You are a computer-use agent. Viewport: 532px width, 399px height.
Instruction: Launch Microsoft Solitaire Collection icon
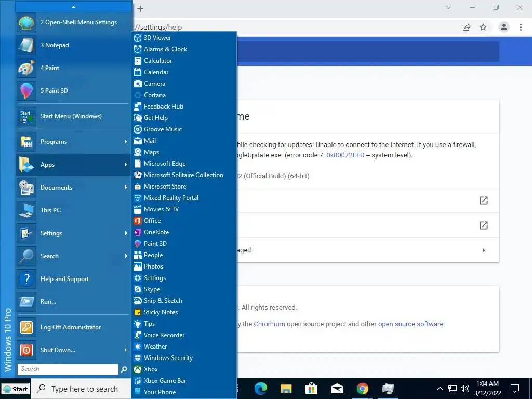(x=137, y=175)
